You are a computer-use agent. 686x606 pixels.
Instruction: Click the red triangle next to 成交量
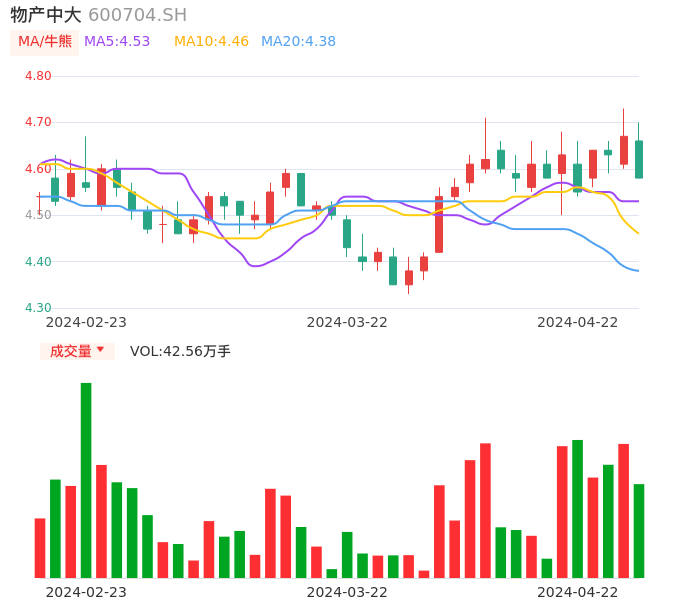[100, 350]
